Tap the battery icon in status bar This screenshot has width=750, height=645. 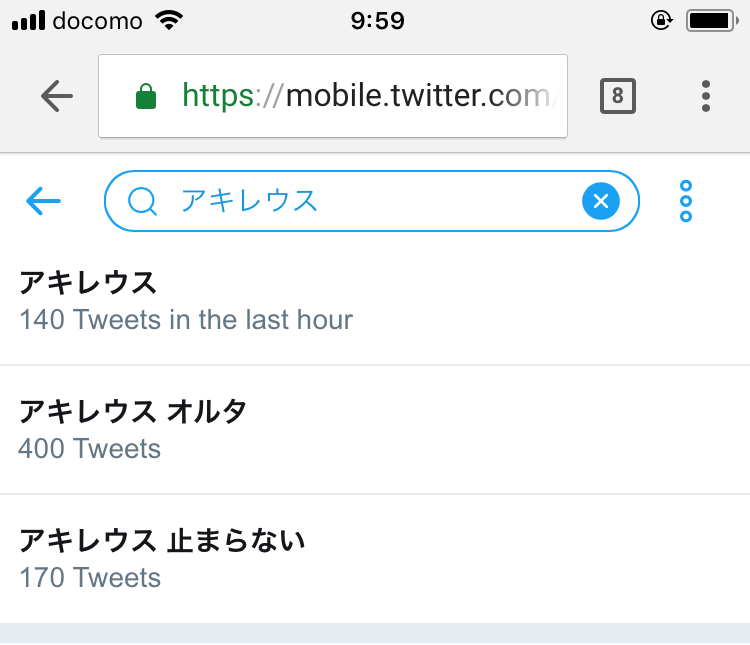point(712,20)
